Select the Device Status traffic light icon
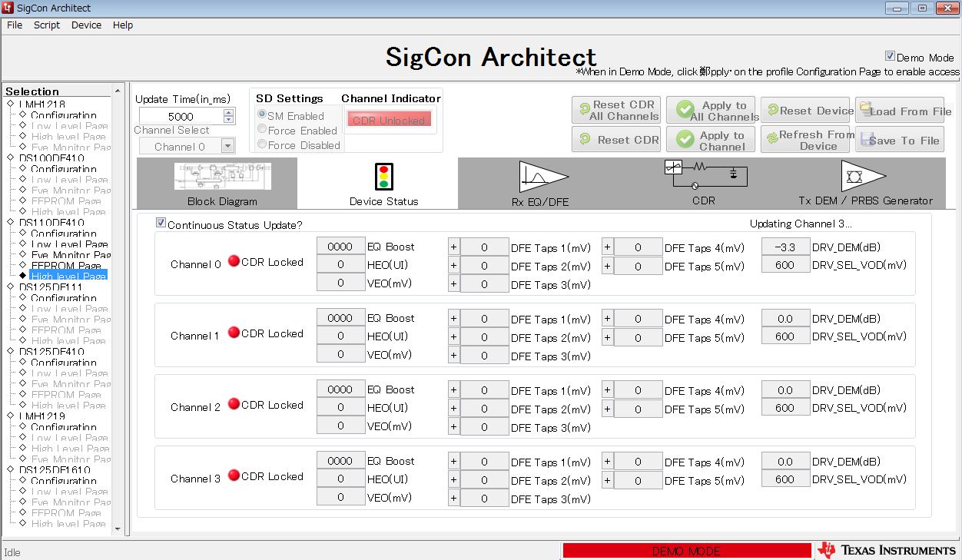The image size is (962, 560). [x=383, y=176]
